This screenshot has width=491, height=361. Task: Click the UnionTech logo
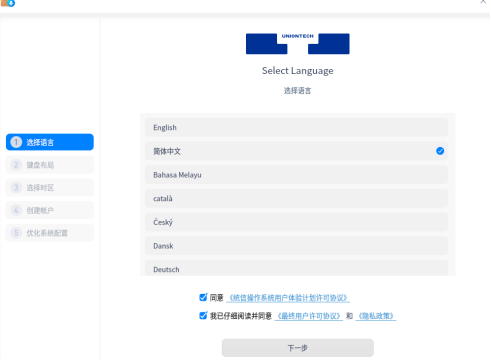(x=298, y=44)
